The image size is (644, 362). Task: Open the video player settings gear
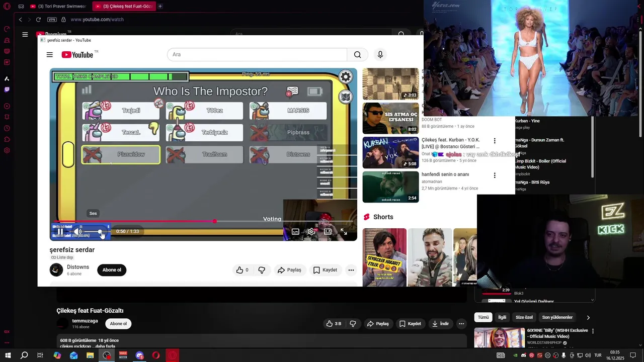pyautogui.click(x=311, y=232)
